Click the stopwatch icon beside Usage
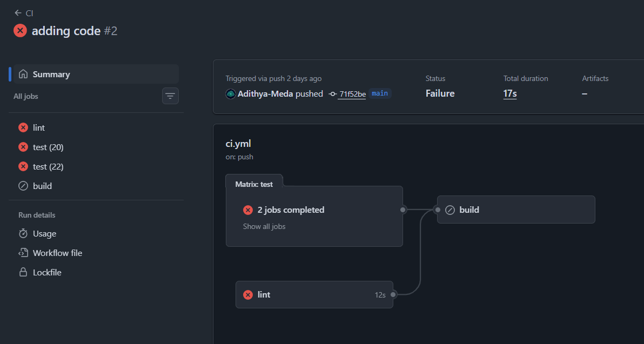The height and width of the screenshot is (344, 644). [x=23, y=234]
